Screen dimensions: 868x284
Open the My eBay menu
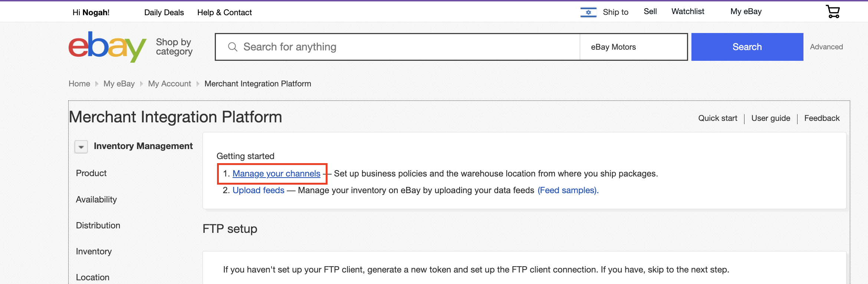746,11
